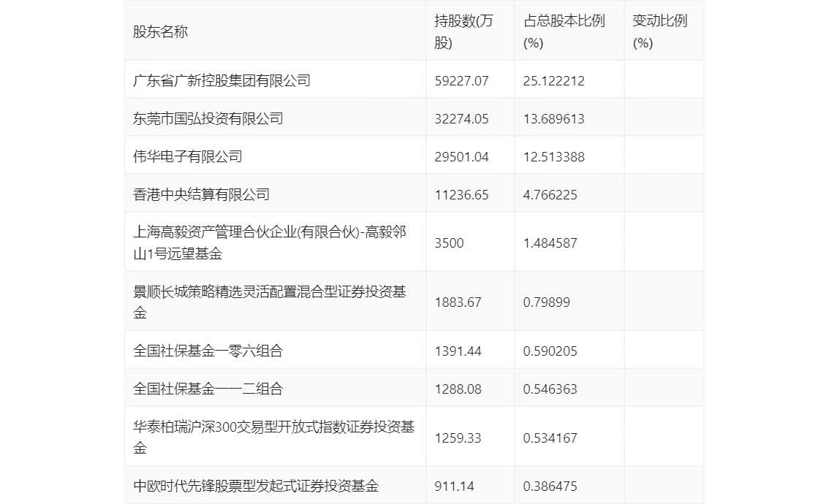Click percentage value 0.590205
Screen dimensions: 829x504
[550, 351]
